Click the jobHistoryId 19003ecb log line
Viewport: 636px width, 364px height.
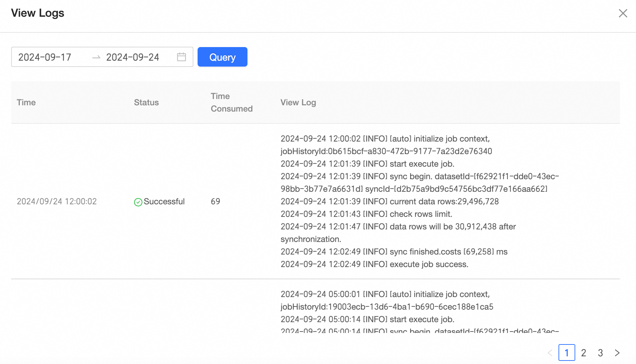point(387,307)
